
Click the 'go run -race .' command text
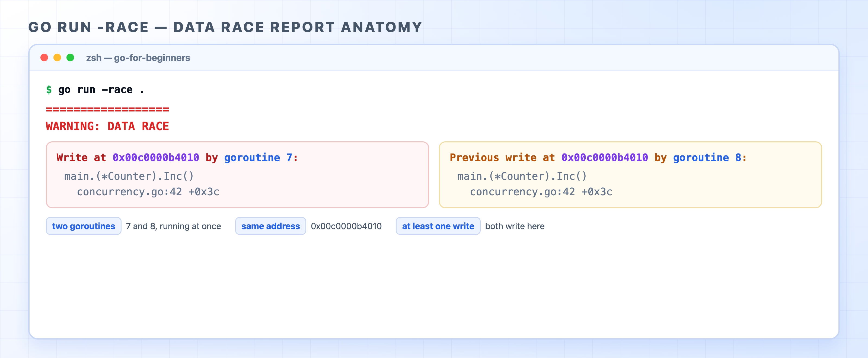point(101,90)
